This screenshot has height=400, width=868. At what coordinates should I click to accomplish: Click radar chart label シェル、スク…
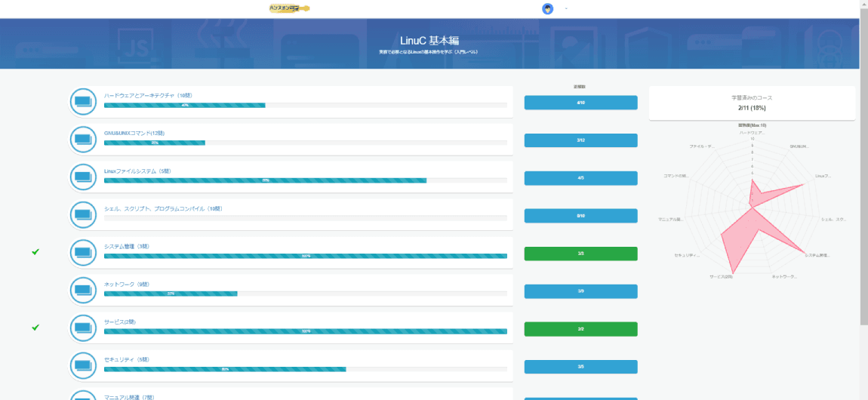tap(834, 220)
